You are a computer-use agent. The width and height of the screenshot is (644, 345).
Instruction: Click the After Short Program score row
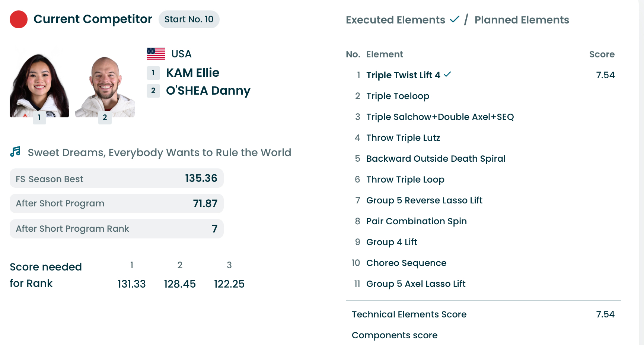[117, 203]
